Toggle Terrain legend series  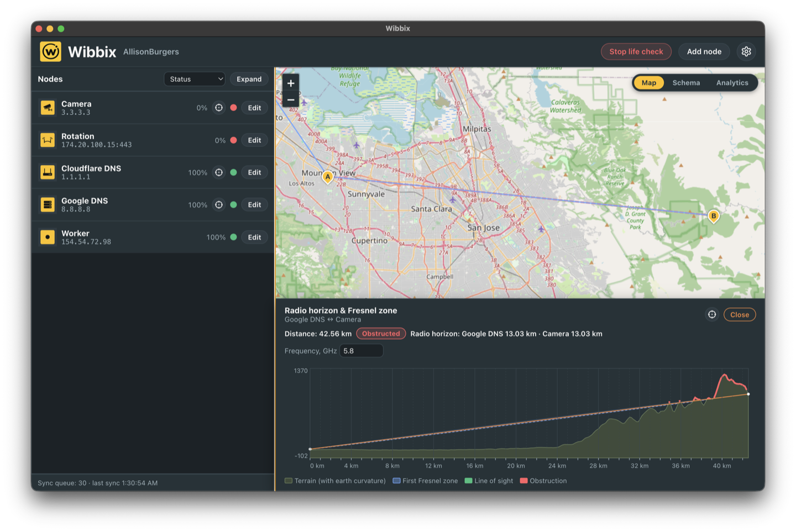[335, 481]
